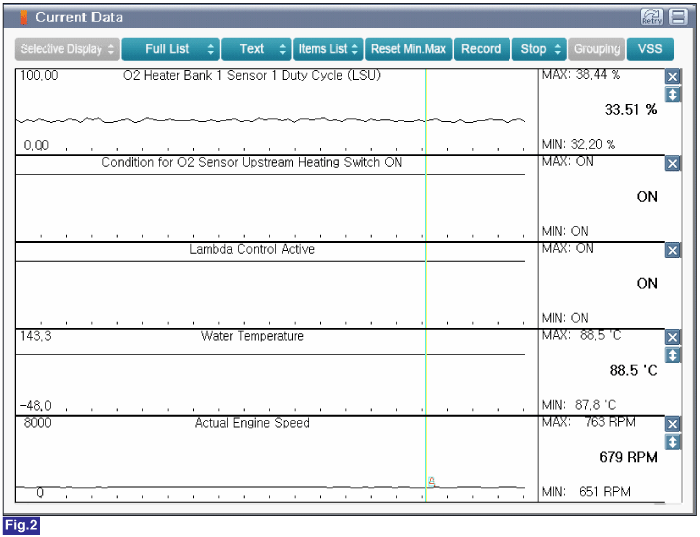This screenshot has width=700, height=537.
Task: Click the 679 RPM current value
Action: 629,457
